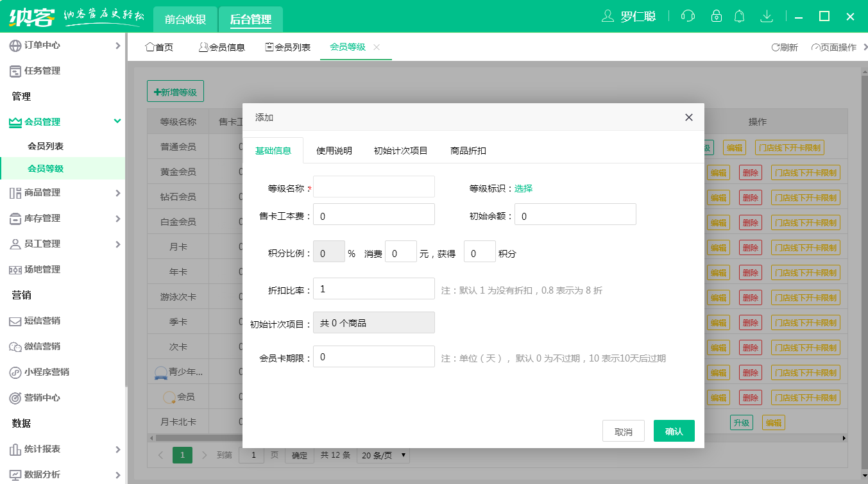Click the 售卡工本费 input field
Image resolution: width=868 pixels, height=484 pixels.
point(374,214)
